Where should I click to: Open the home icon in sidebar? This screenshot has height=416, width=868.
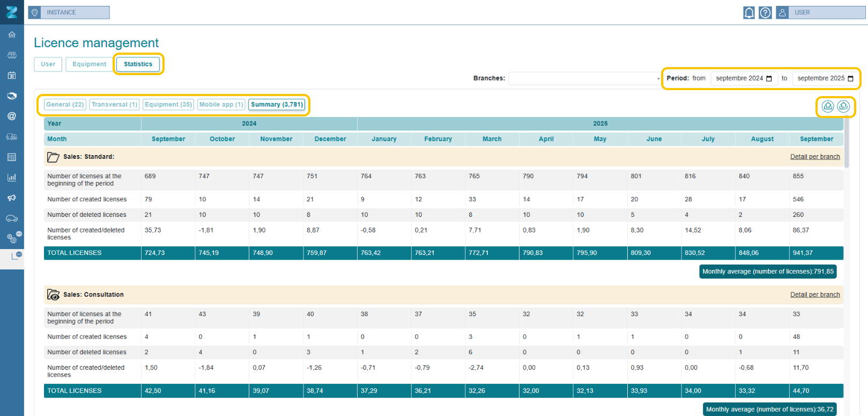coord(12,35)
